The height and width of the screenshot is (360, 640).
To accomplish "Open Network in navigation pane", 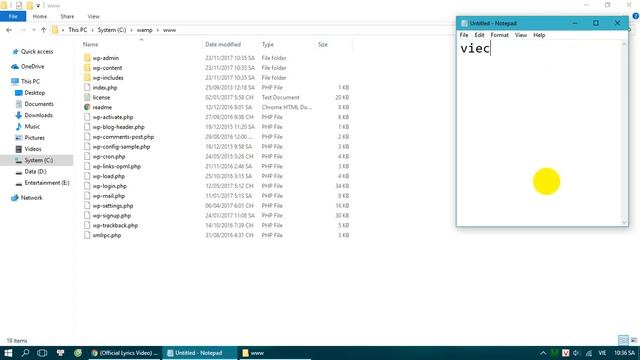I will click(31, 198).
